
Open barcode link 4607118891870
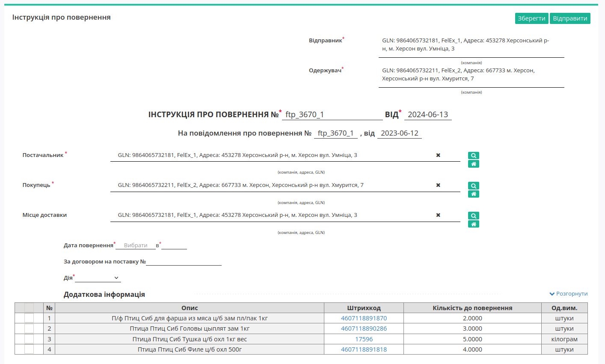[364, 318]
